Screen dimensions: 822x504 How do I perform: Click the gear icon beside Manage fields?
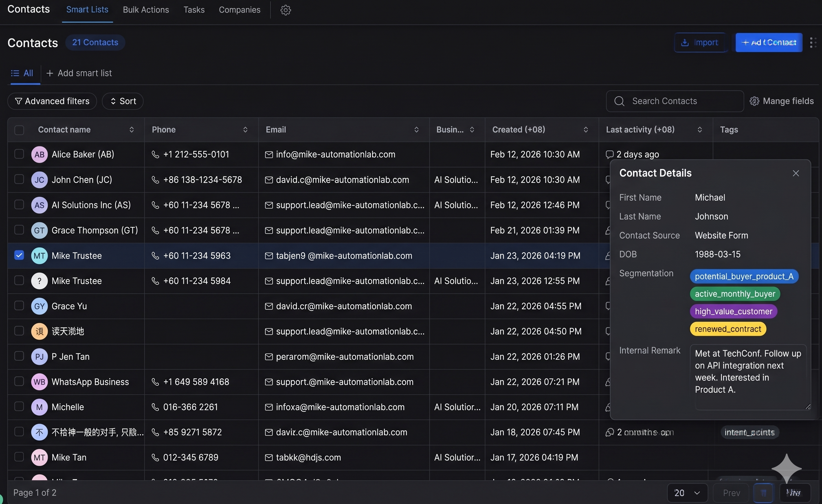pos(754,101)
